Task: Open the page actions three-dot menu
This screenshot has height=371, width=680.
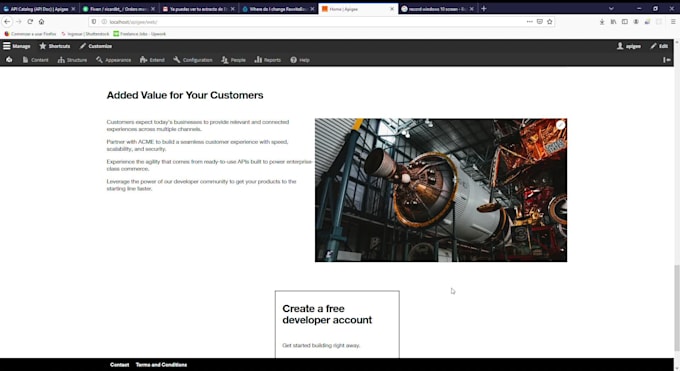Action: point(530,22)
